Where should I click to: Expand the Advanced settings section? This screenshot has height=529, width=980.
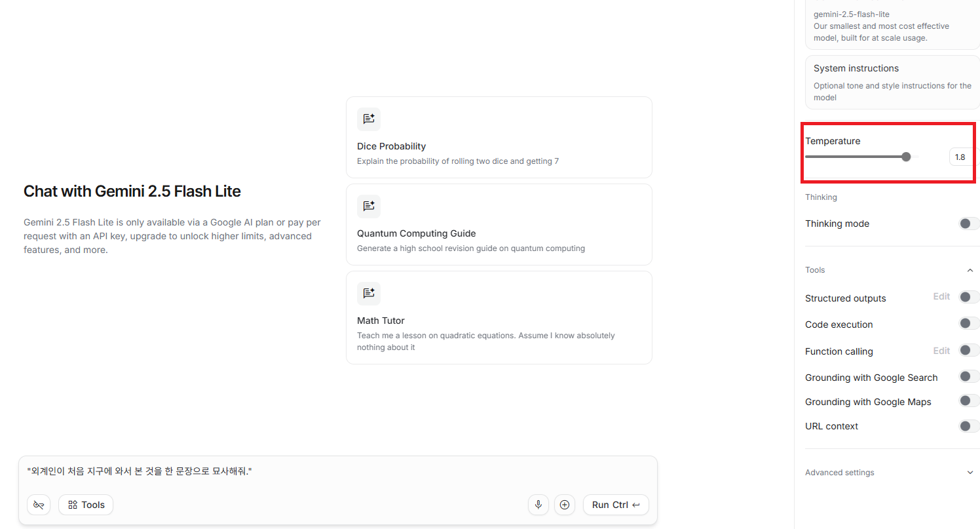[970, 473]
